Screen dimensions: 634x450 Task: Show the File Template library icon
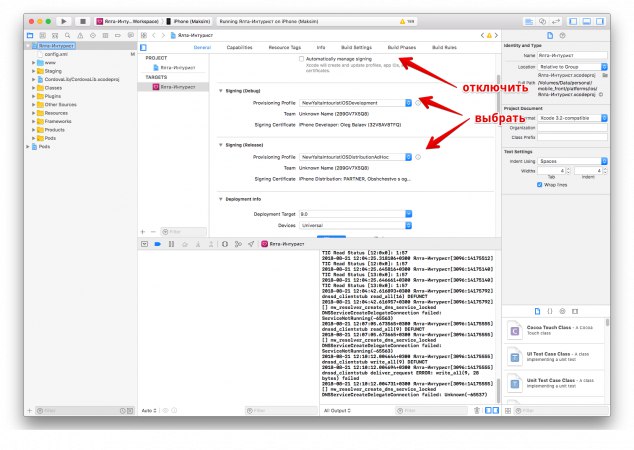coord(537,311)
